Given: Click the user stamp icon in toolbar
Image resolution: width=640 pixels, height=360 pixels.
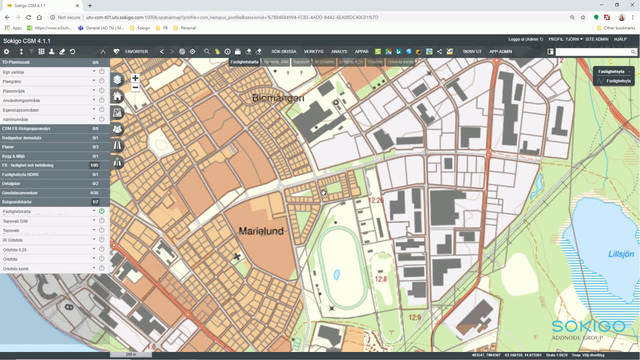Looking at the screenshot, I should [x=51, y=51].
